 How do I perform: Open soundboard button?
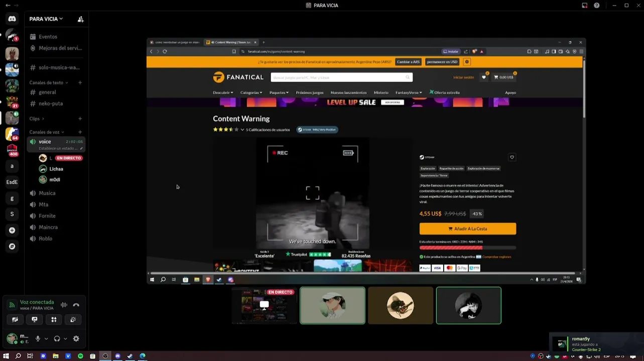tap(73, 319)
